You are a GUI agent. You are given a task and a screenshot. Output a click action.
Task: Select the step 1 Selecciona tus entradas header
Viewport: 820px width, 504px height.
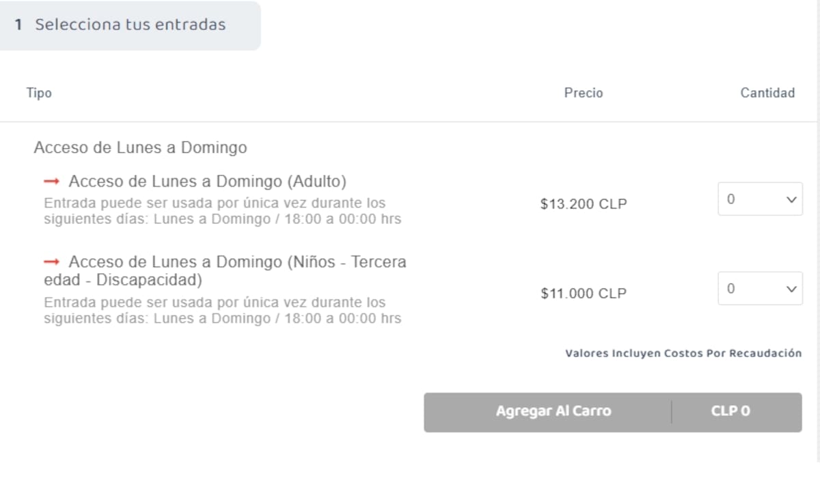130,25
